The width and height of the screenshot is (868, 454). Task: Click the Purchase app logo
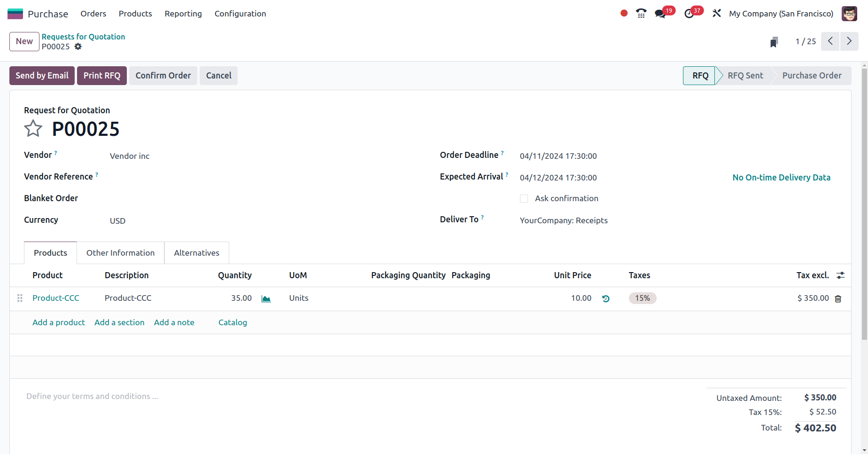coord(15,13)
